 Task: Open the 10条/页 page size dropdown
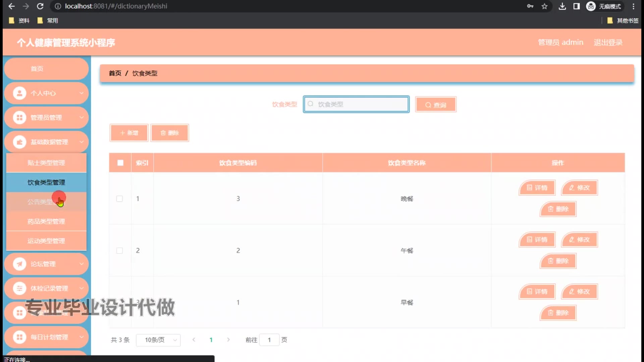click(158, 340)
